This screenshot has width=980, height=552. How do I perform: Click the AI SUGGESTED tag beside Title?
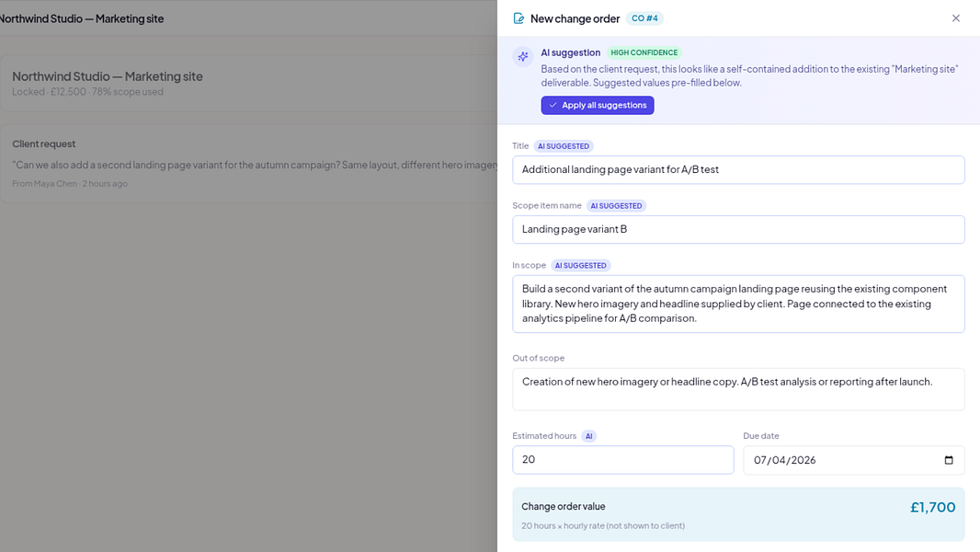click(564, 146)
